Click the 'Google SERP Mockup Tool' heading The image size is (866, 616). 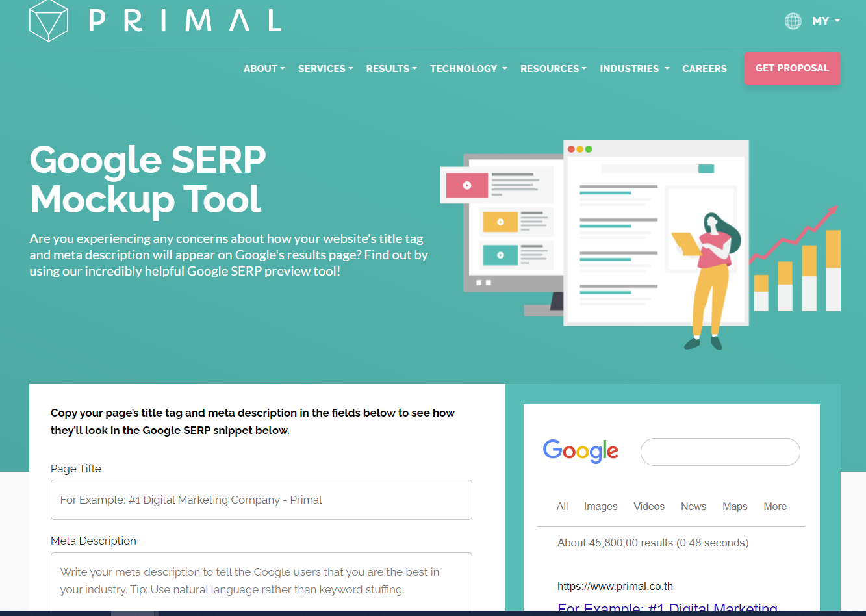point(148,179)
